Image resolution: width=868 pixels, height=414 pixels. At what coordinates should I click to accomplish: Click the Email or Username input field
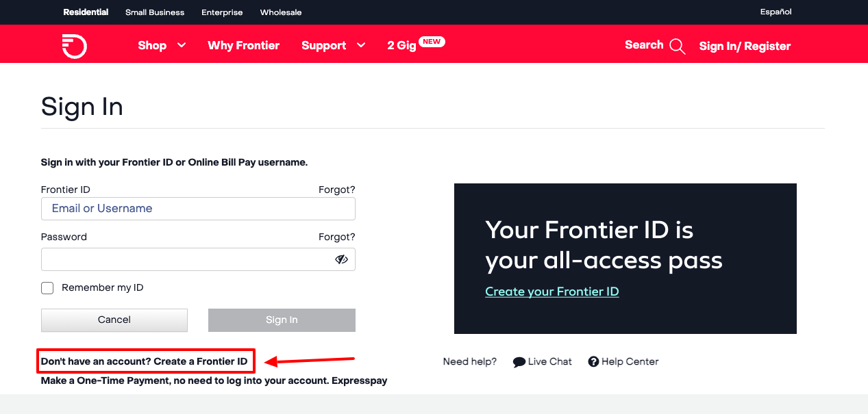198,209
